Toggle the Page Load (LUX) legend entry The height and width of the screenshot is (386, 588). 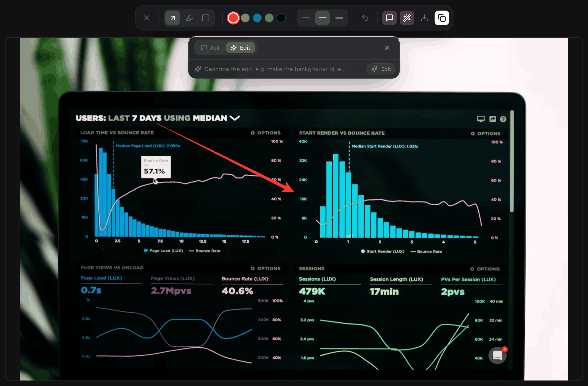[x=163, y=251]
